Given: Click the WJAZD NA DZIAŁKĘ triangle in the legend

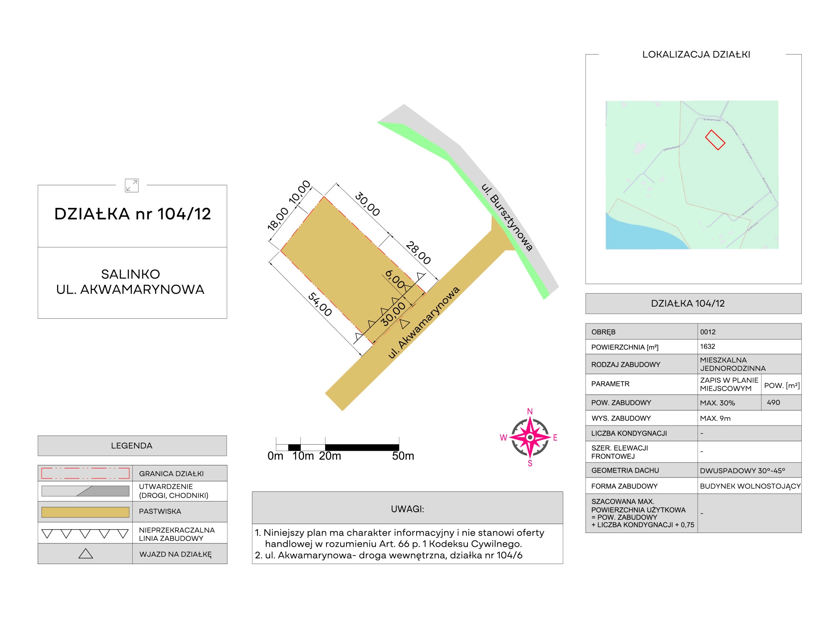Looking at the screenshot, I should tap(86, 554).
